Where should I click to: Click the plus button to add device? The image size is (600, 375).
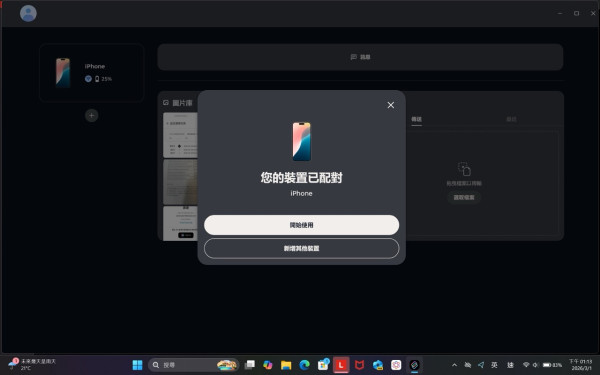[x=91, y=115]
